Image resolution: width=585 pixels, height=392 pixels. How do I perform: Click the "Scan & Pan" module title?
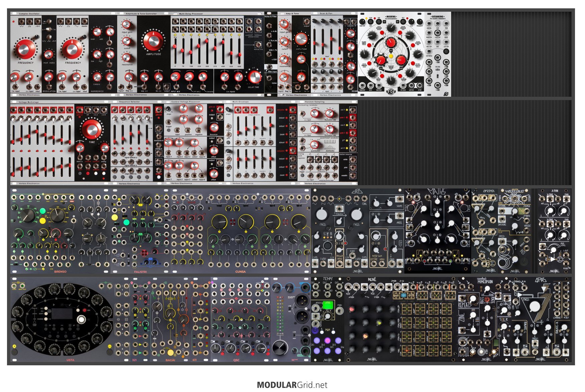coord(326,14)
